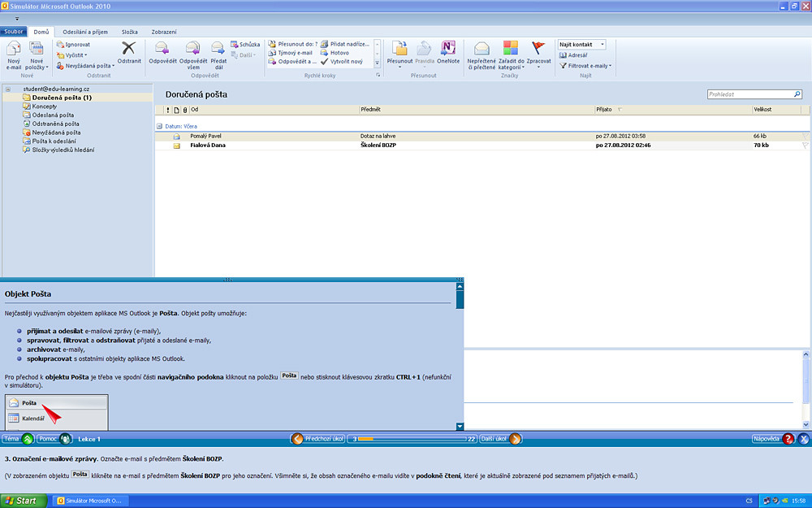Open Nápověda help in tutorial bar
This screenshot has width=812, height=508.
[x=773, y=439]
